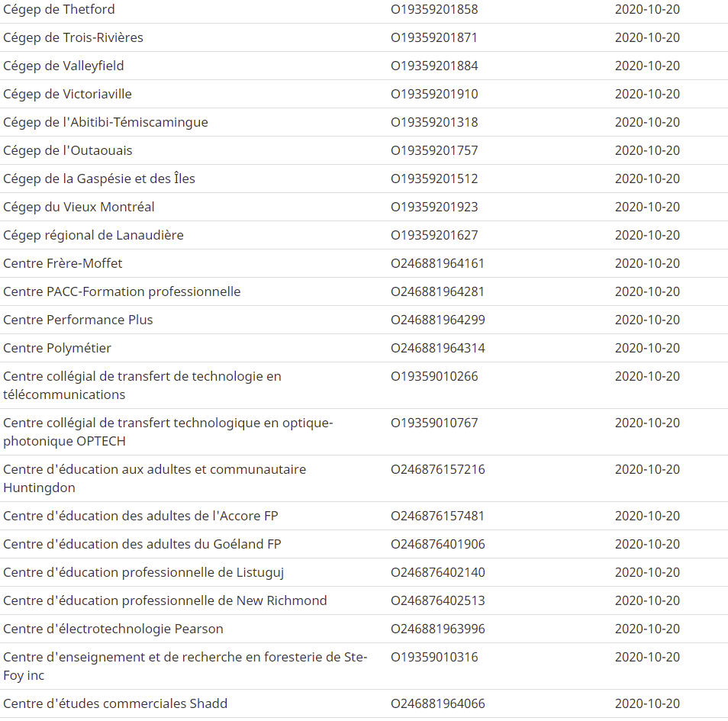This screenshot has height=721, width=728.
Task: Click code O19359010266
Action: [434, 376]
